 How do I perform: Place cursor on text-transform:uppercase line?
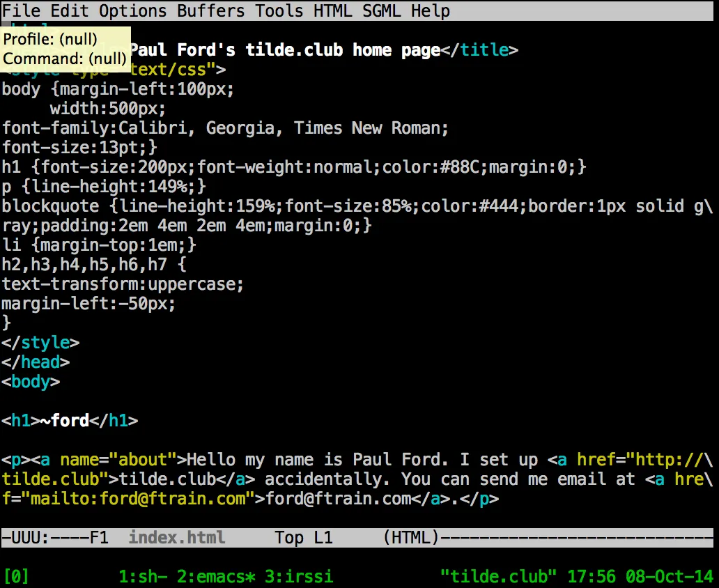click(123, 284)
